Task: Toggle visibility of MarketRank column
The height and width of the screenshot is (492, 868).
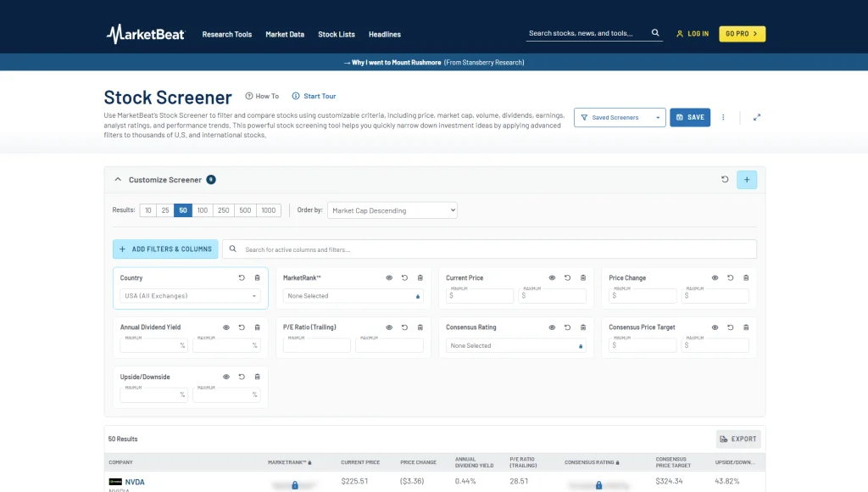Action: point(389,278)
